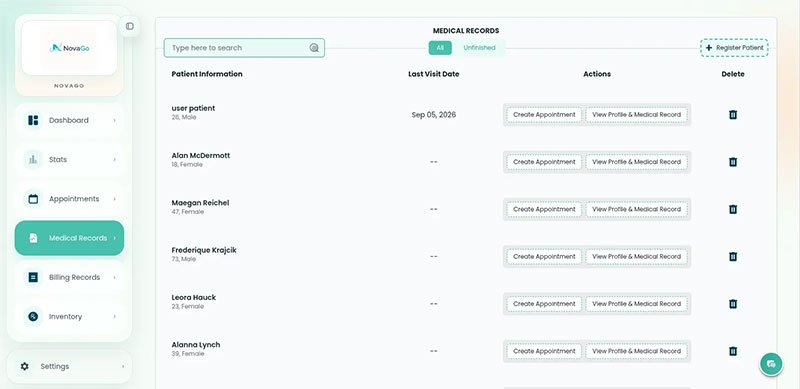Screen dimensions: 800x389
Task: Expand the Stats menu chevron
Action: (114, 160)
